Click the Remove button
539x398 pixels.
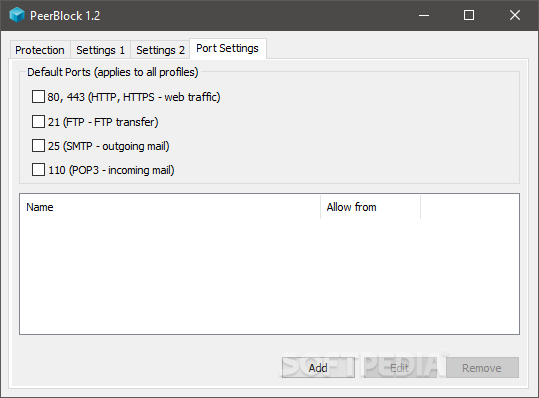point(482,368)
